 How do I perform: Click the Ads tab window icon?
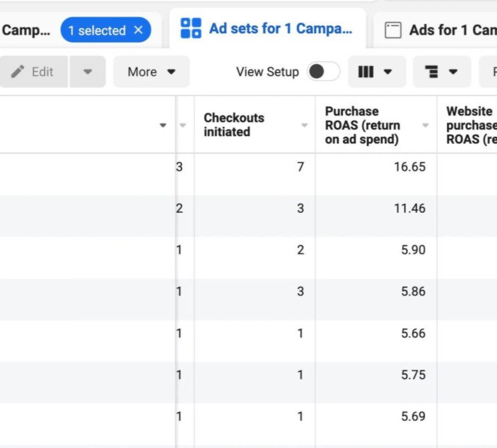[x=394, y=30]
